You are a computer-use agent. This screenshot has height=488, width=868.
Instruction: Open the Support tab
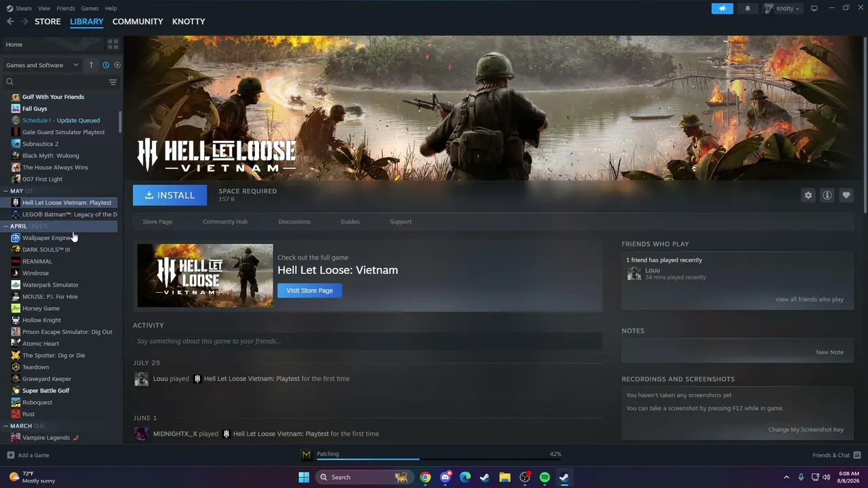[x=401, y=222]
